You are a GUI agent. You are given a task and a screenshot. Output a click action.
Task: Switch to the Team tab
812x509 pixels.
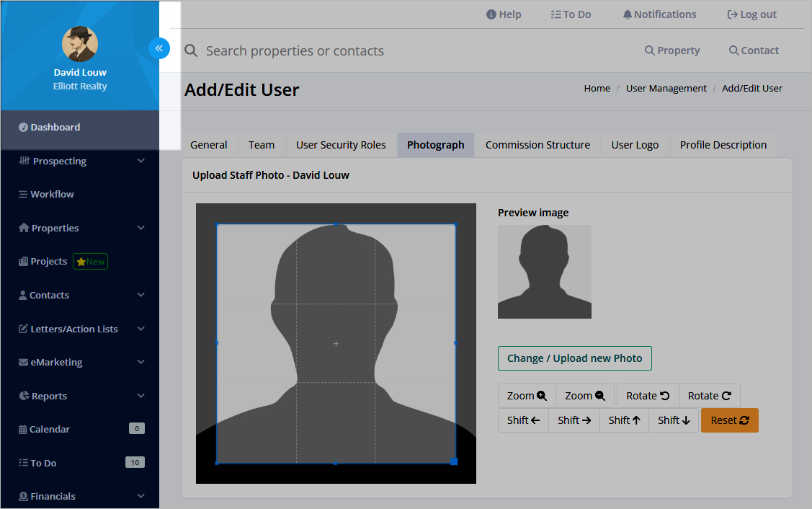(x=261, y=144)
